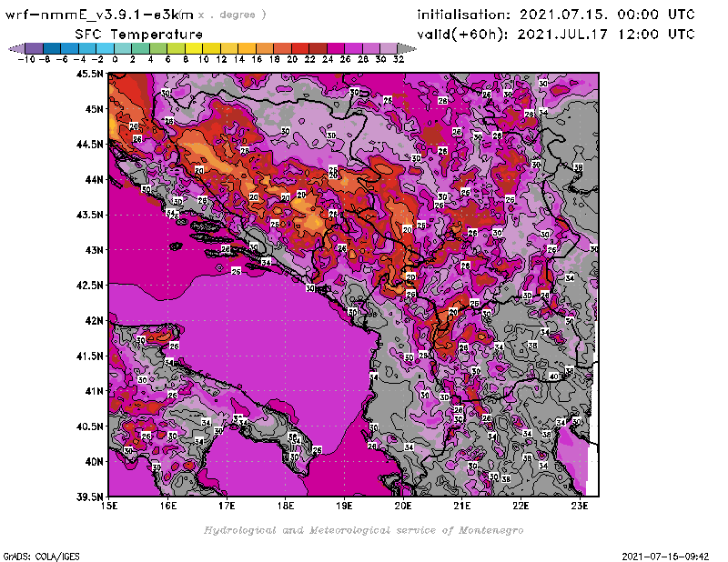This screenshot has width=728, height=562.
Task: Click the '41N' latitude label
Action: (x=95, y=391)
